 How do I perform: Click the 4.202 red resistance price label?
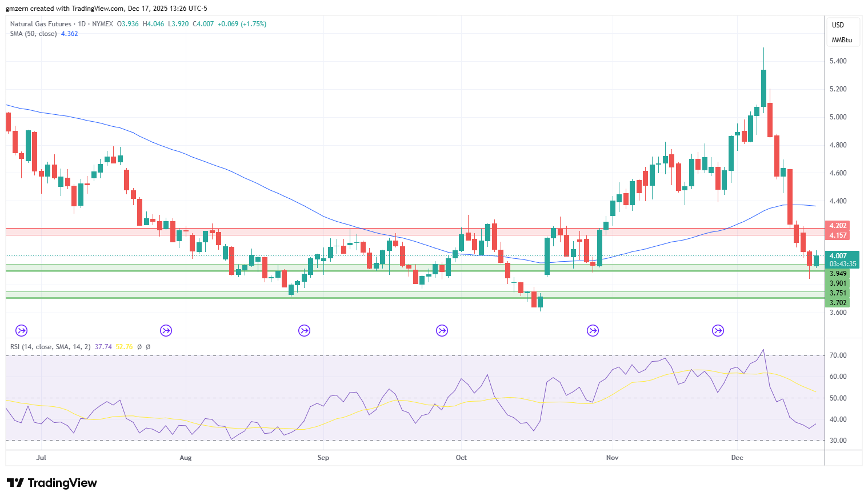point(838,226)
